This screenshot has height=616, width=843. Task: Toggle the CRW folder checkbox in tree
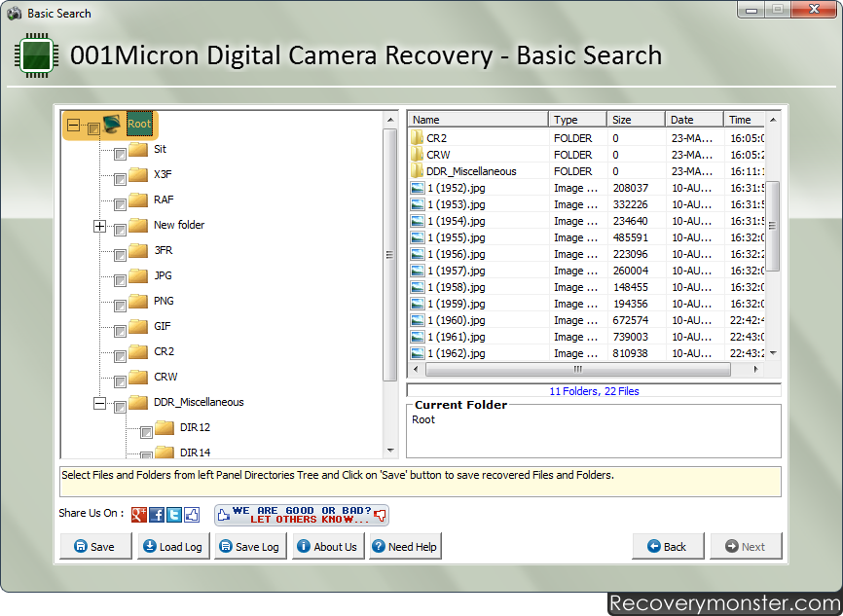(x=120, y=381)
